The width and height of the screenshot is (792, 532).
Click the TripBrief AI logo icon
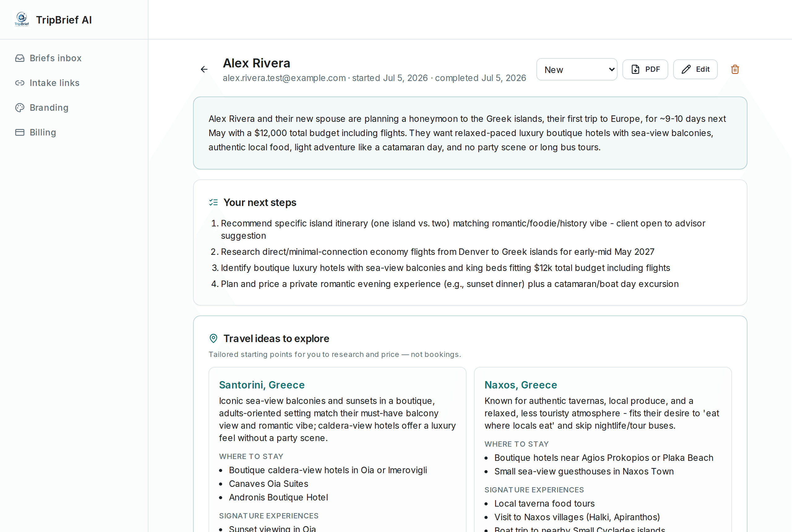[22, 19]
